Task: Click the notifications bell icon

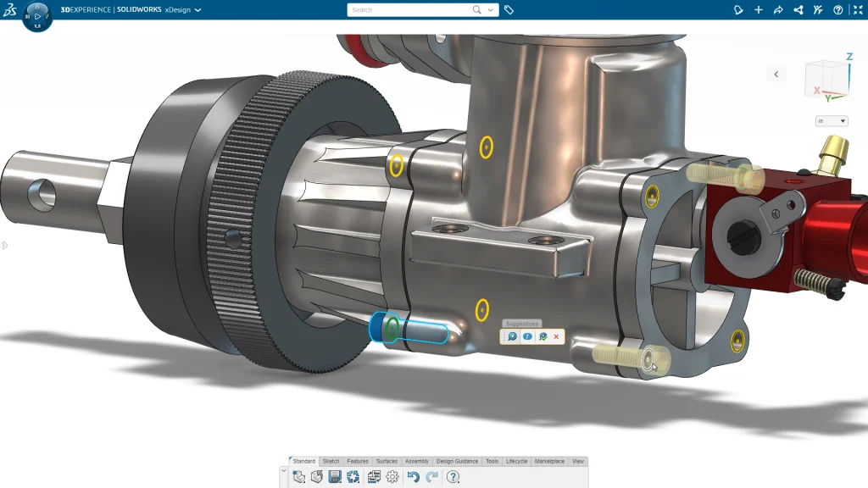Action: pyautogui.click(x=738, y=10)
